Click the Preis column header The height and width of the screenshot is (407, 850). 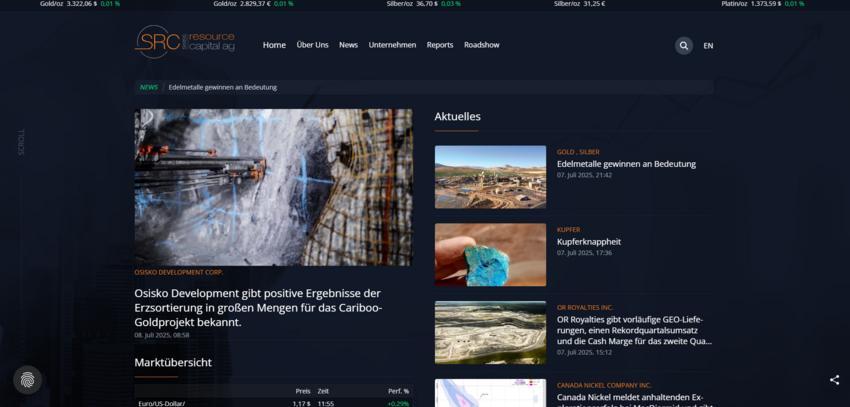click(303, 391)
